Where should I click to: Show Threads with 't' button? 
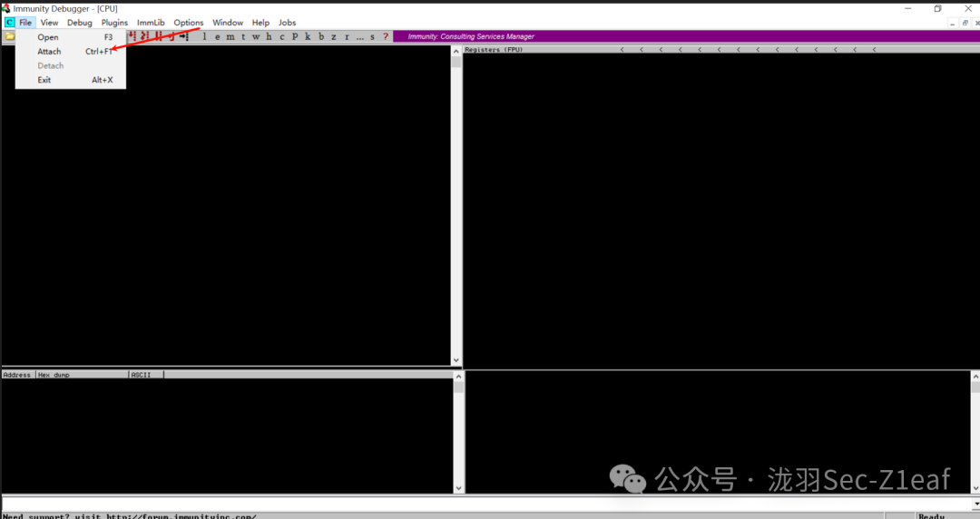point(243,36)
